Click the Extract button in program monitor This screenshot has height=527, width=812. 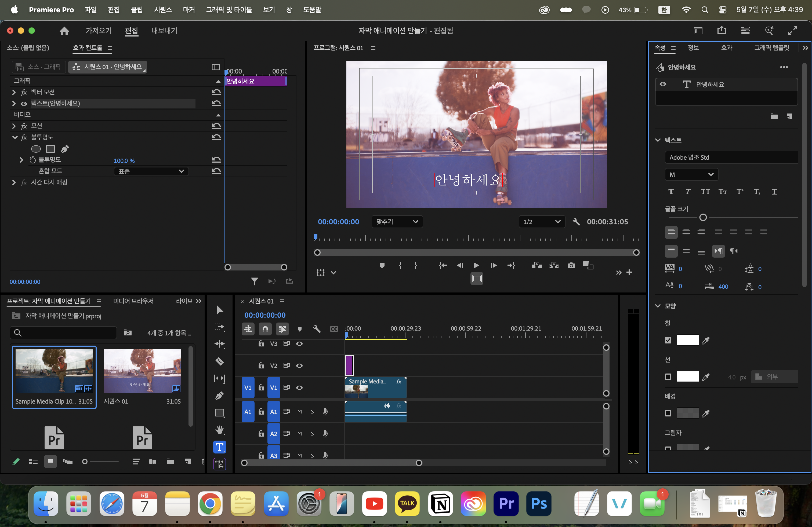tap(554, 265)
